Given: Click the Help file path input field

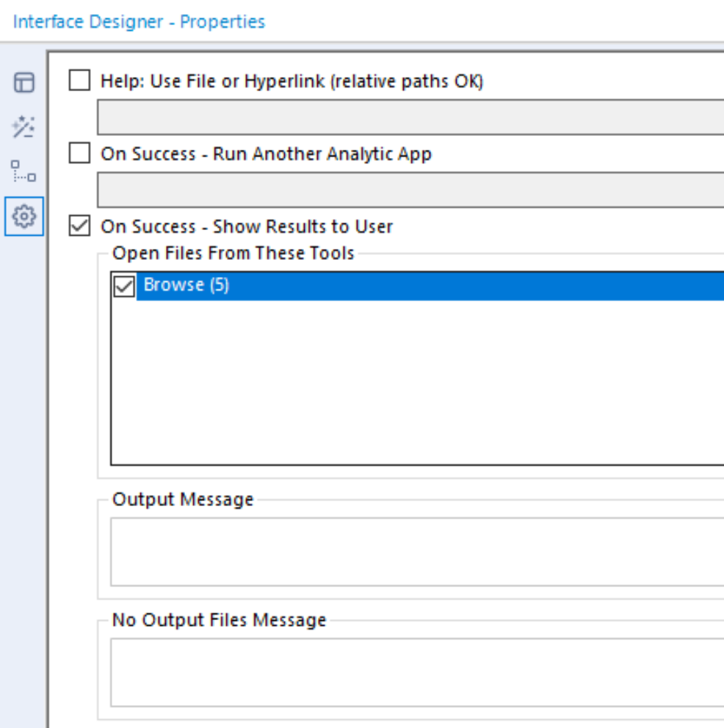Looking at the screenshot, I should [x=411, y=118].
